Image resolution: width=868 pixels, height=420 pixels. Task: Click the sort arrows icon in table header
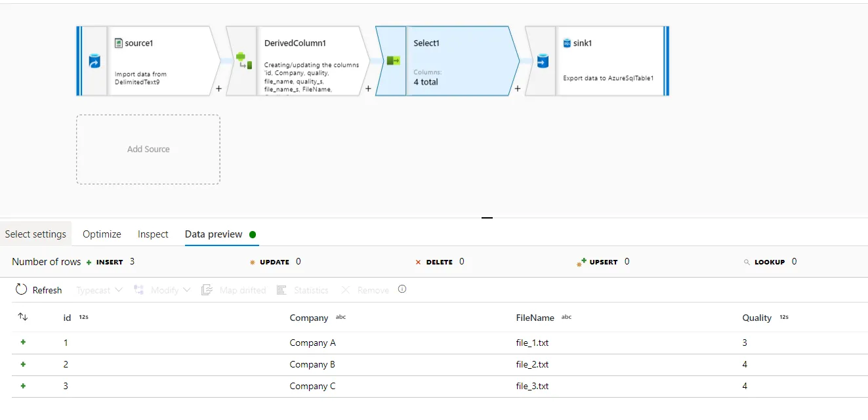coord(23,317)
